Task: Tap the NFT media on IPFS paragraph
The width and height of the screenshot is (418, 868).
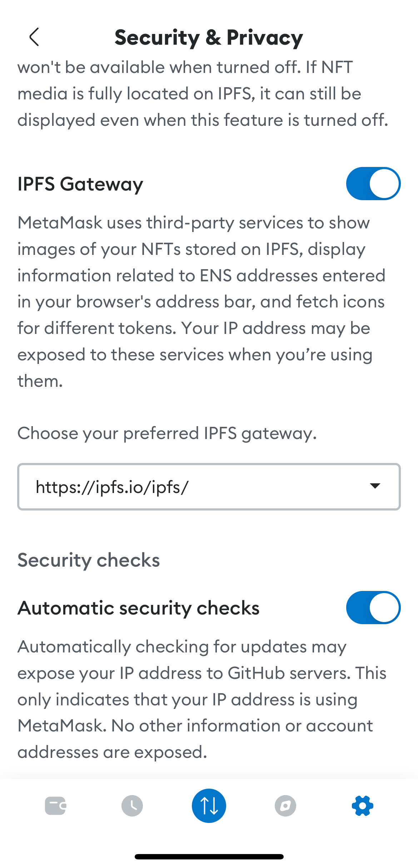Action: pos(203,94)
